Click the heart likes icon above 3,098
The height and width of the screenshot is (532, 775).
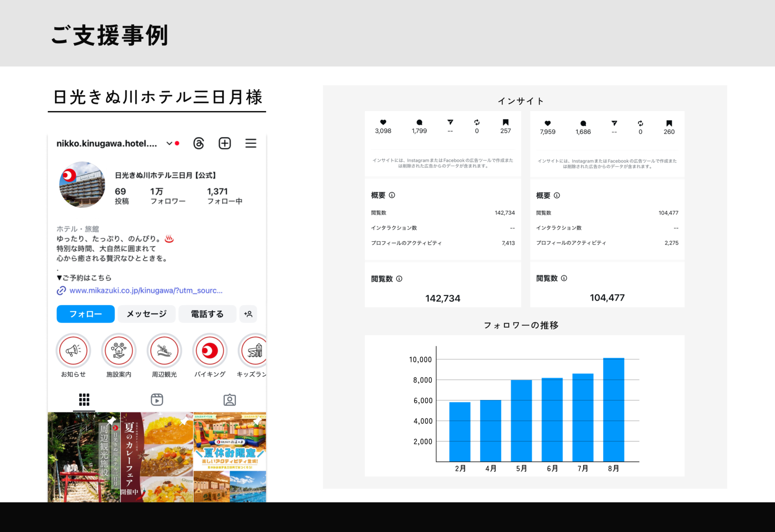point(383,122)
